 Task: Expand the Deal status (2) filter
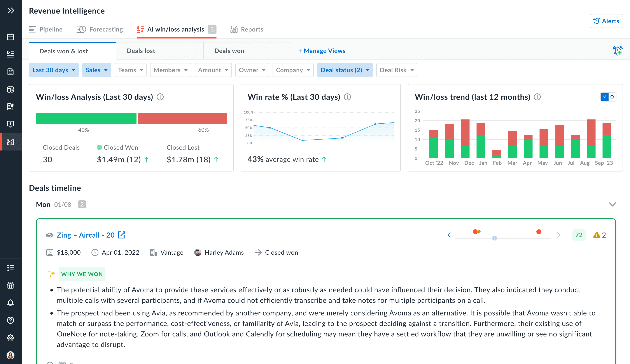point(345,70)
